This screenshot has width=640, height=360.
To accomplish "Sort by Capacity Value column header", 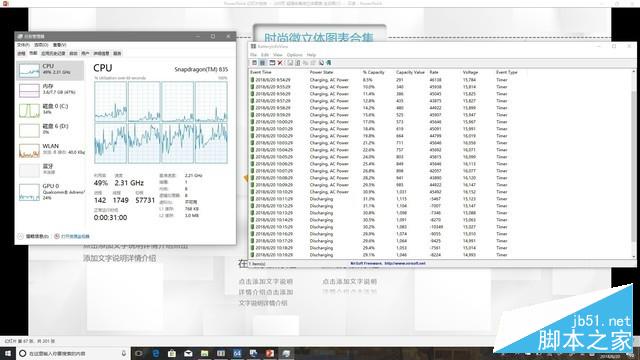I will (x=411, y=72).
